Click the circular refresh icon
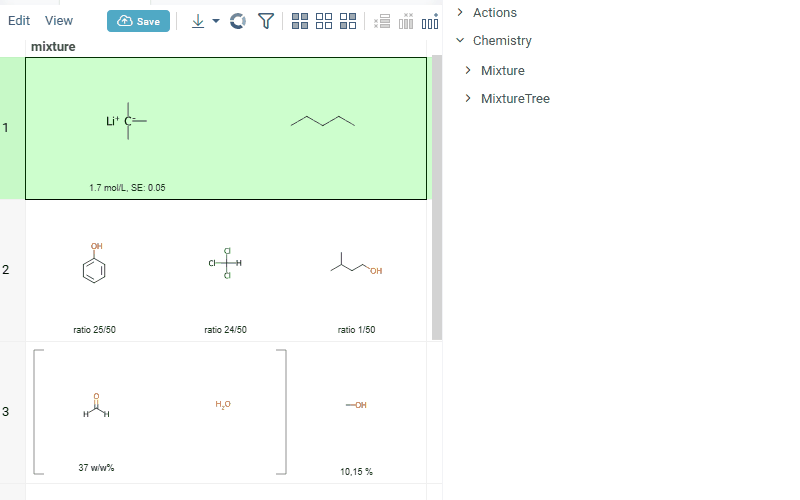Screen dimensions: 800x500 click(237, 21)
